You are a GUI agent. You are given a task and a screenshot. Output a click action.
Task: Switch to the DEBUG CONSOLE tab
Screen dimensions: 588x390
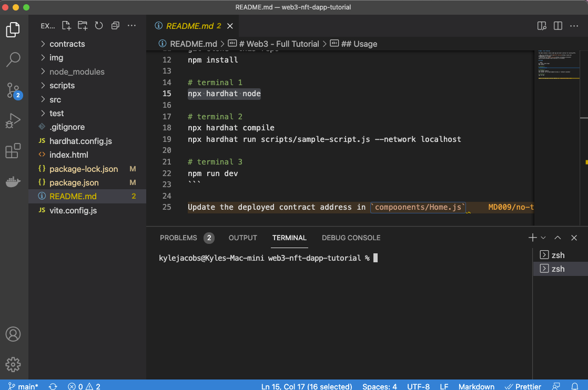[x=351, y=238]
